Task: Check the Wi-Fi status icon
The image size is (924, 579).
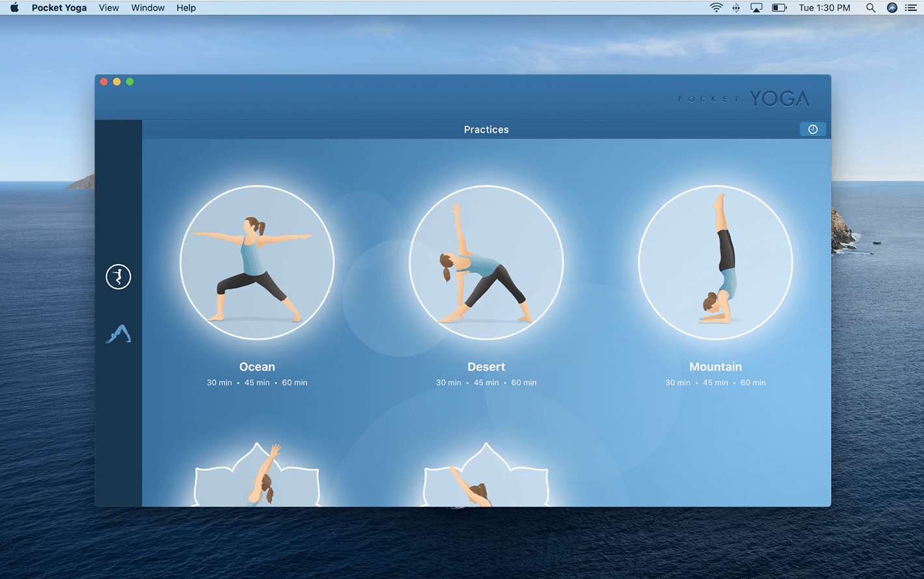Action: pos(716,8)
